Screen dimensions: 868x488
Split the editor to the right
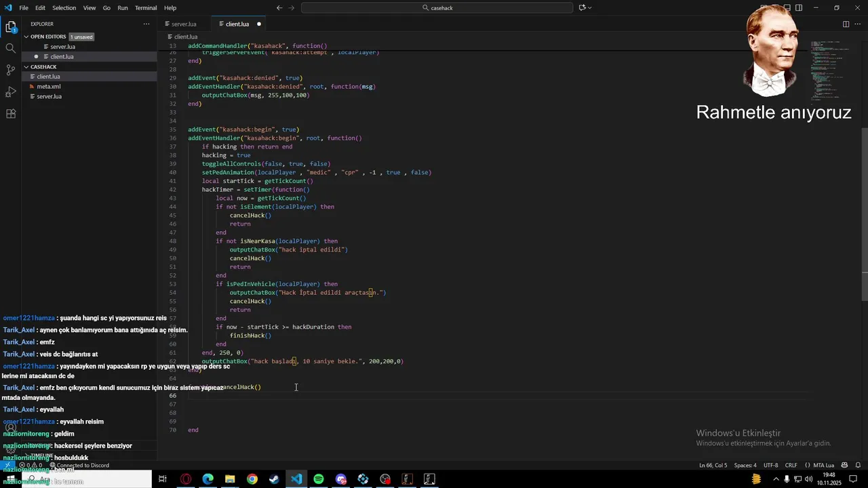coord(846,24)
